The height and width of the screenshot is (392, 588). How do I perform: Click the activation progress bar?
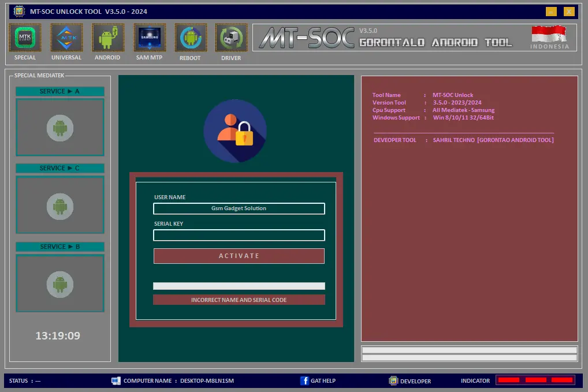point(239,286)
